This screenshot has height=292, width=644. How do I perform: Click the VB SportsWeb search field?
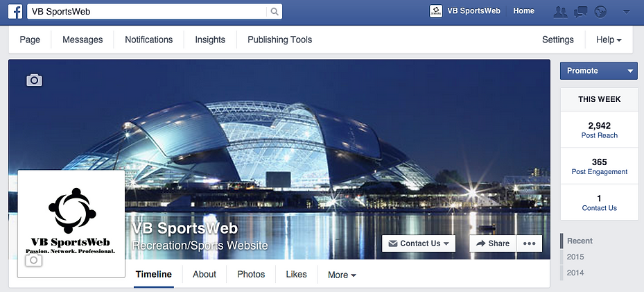148,12
